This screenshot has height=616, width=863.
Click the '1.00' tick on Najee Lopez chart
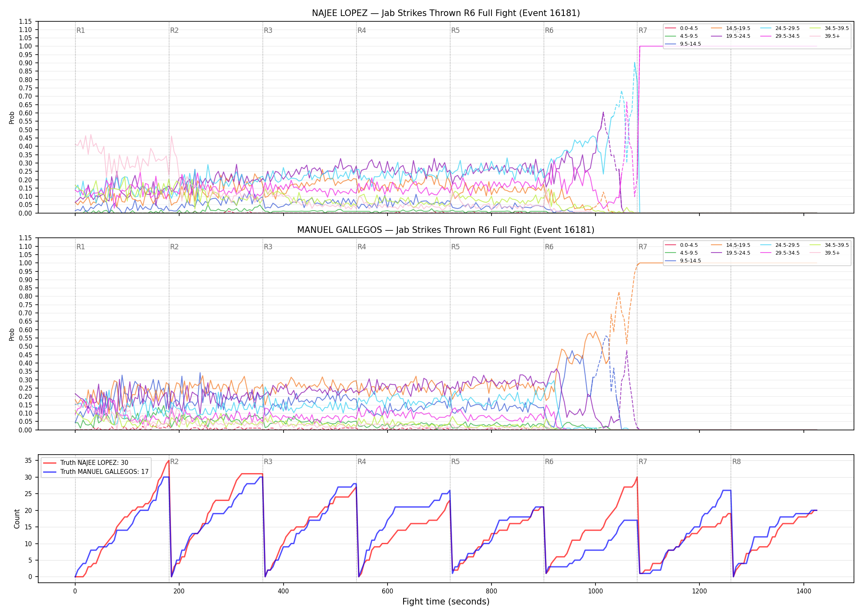pos(25,46)
